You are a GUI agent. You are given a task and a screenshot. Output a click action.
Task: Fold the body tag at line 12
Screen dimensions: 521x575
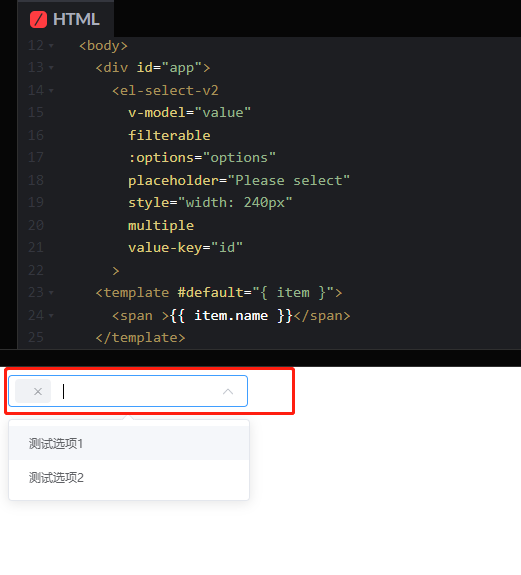[x=51, y=46]
